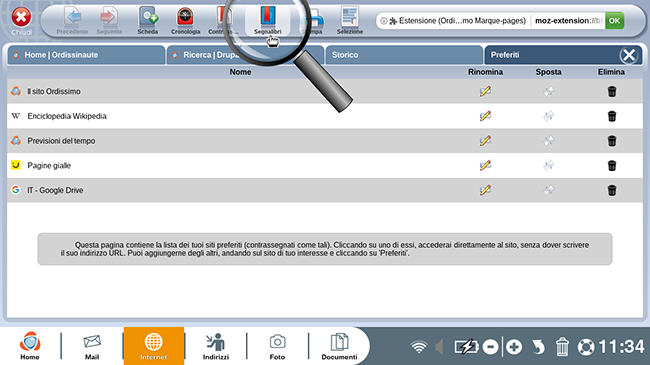
Task: Open Home in the bottom bar
Action: (30, 346)
